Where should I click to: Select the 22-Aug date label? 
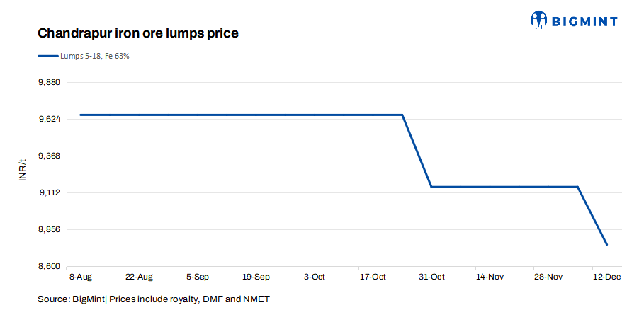coord(139,277)
